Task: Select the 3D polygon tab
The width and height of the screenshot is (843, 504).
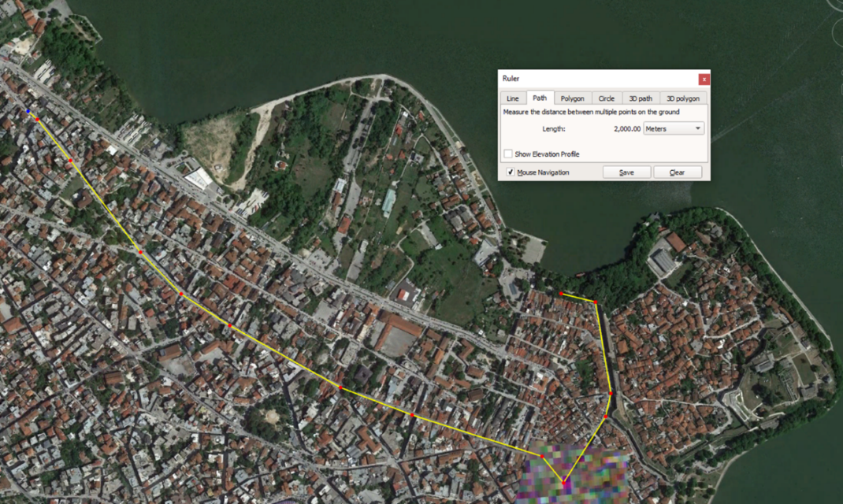Action: click(682, 98)
